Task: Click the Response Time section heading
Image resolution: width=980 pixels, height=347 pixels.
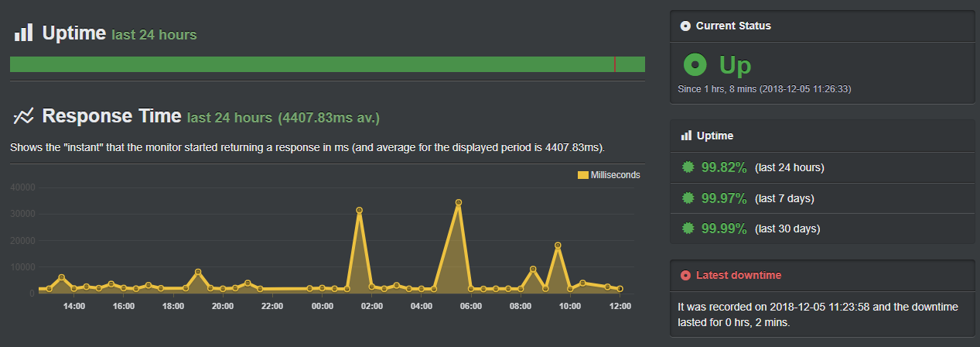Action: (111, 116)
